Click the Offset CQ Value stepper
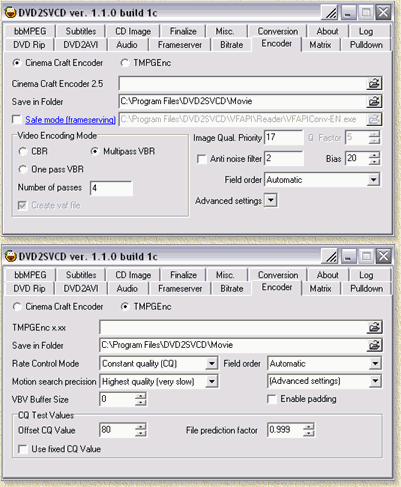This screenshot has height=487, width=401. click(x=141, y=430)
